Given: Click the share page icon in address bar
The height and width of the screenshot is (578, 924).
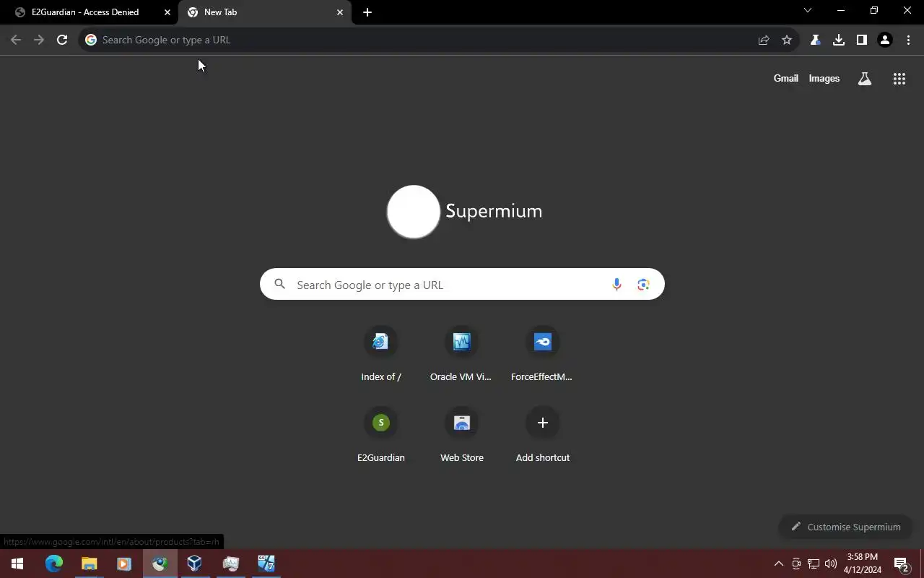Looking at the screenshot, I should coord(764,40).
